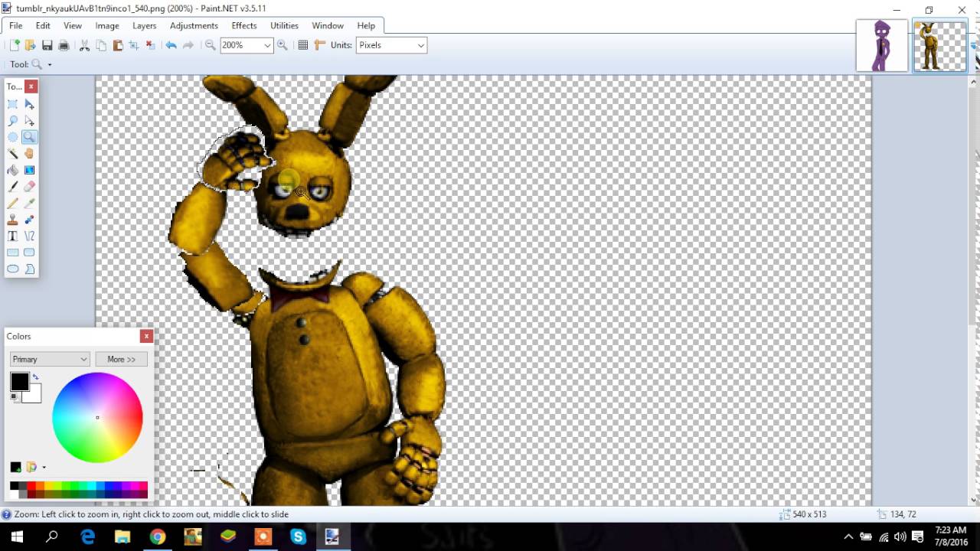Toggle the rulers icon
The height and width of the screenshot is (551, 980).
click(x=320, y=45)
